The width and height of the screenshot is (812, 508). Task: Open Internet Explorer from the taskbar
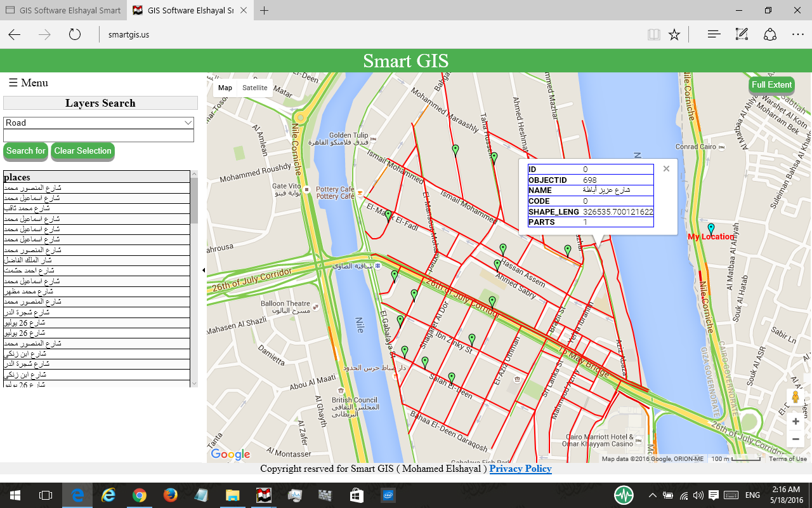[108, 495]
